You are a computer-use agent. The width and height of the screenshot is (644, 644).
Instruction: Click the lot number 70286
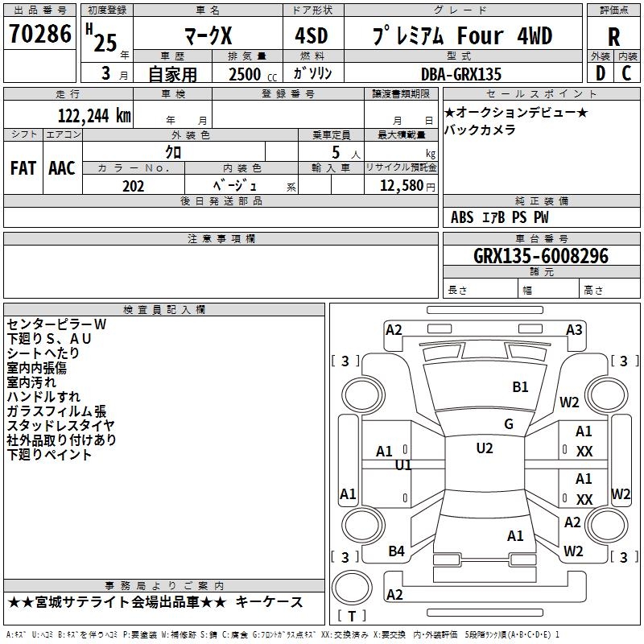[x=40, y=35]
